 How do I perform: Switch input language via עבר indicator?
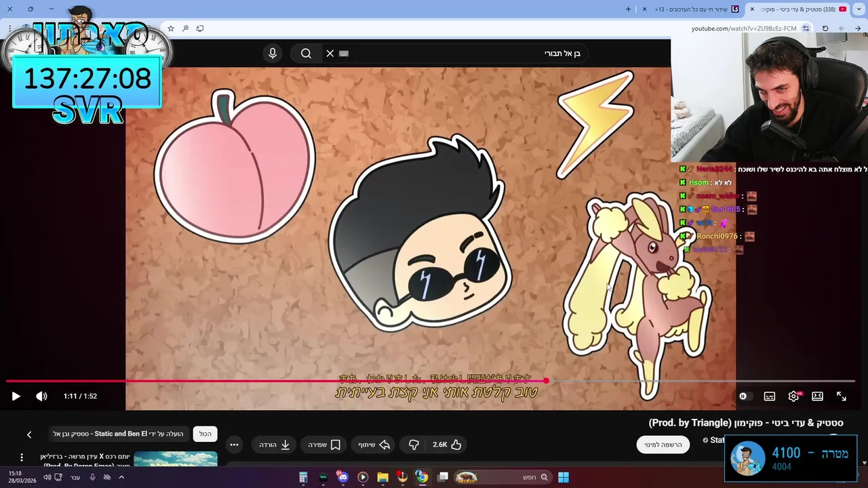pos(75,477)
